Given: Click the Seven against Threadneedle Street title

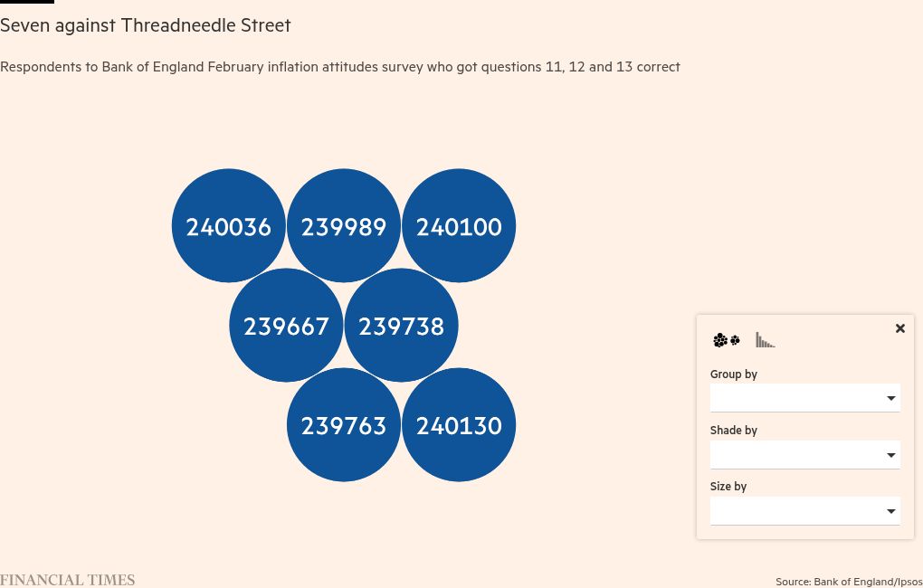Looking at the screenshot, I should (x=146, y=25).
